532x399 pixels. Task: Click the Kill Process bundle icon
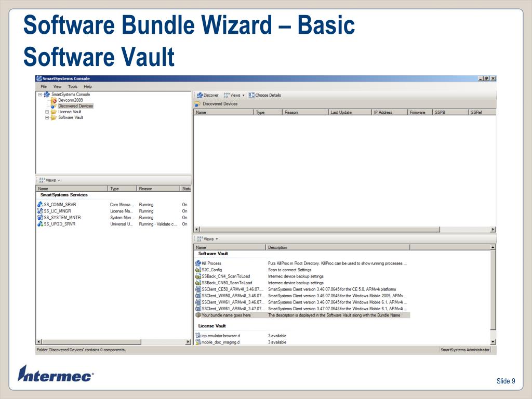tap(198, 263)
